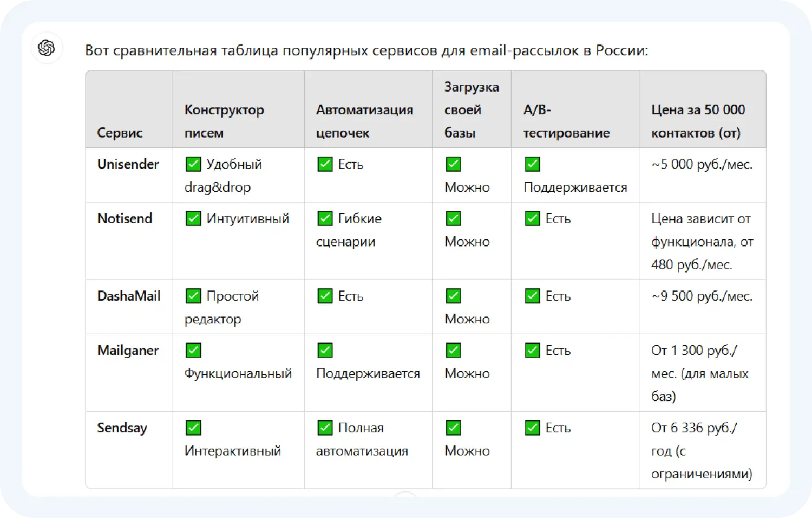Click Sendsay's A/B-тестирование checkmark

click(532, 428)
